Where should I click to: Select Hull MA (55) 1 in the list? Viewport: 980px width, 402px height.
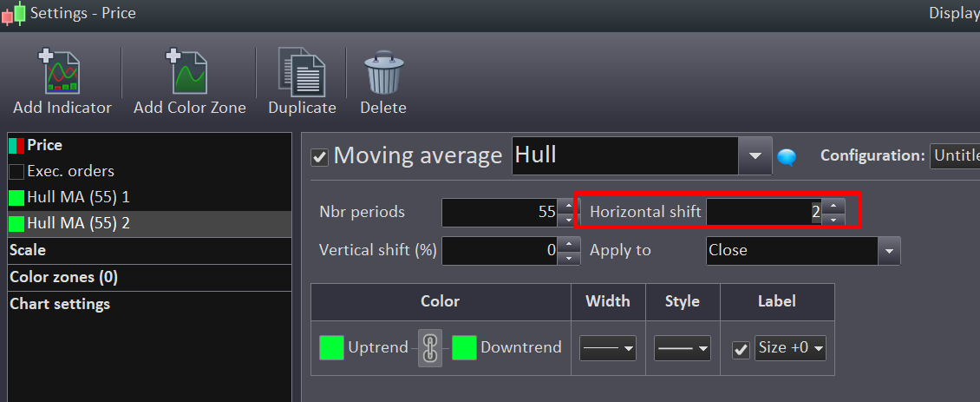tap(78, 197)
